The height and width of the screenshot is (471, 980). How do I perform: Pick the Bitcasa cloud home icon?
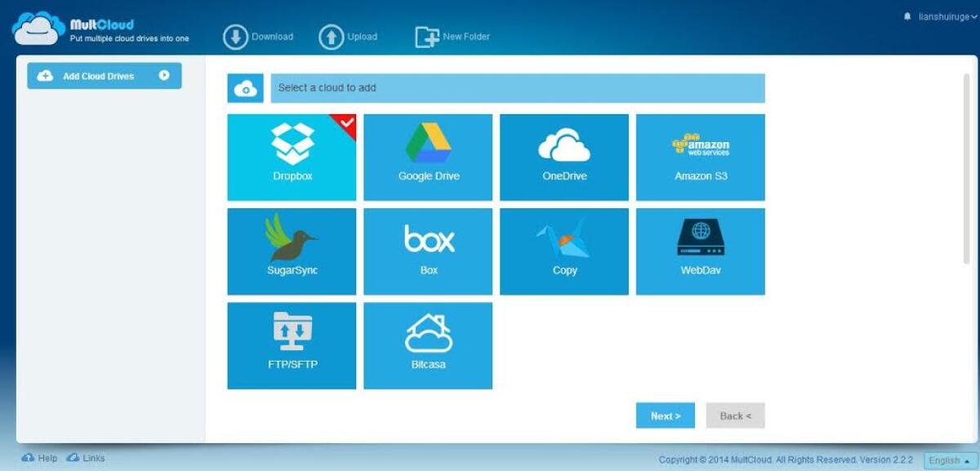pos(427,344)
